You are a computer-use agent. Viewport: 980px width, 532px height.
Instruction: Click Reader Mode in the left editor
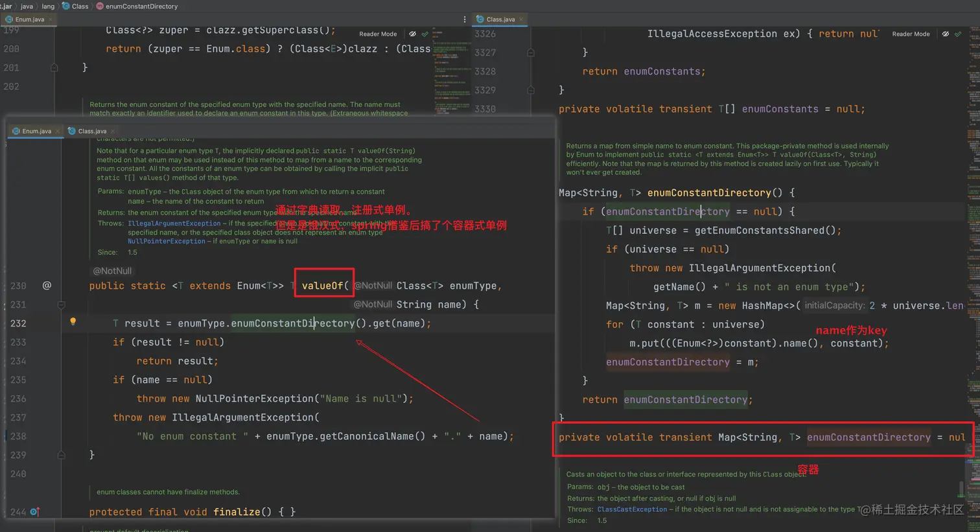[378, 34]
